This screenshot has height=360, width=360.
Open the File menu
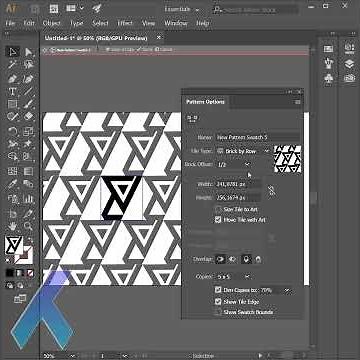click(10, 23)
